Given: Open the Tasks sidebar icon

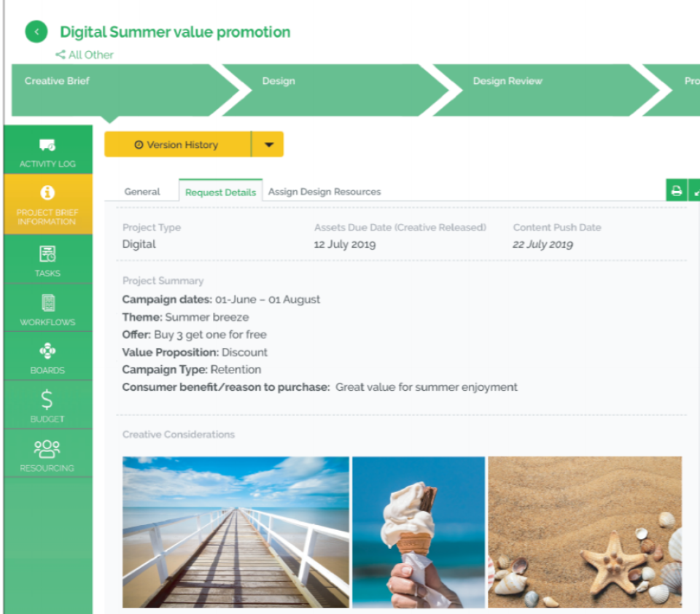Looking at the screenshot, I should click(x=47, y=254).
